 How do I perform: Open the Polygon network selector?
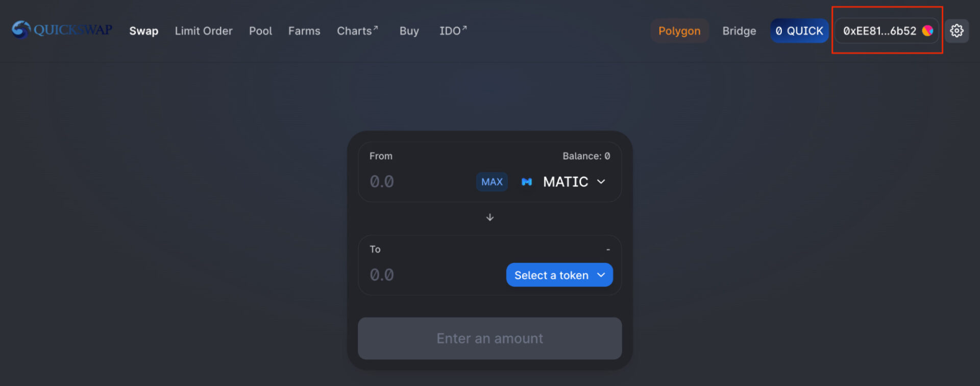(679, 31)
